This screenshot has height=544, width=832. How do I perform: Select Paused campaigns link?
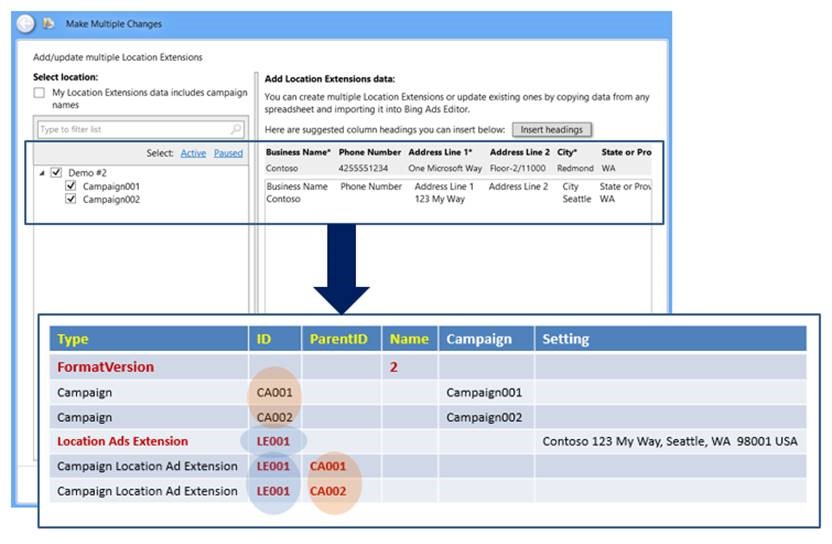point(228,153)
